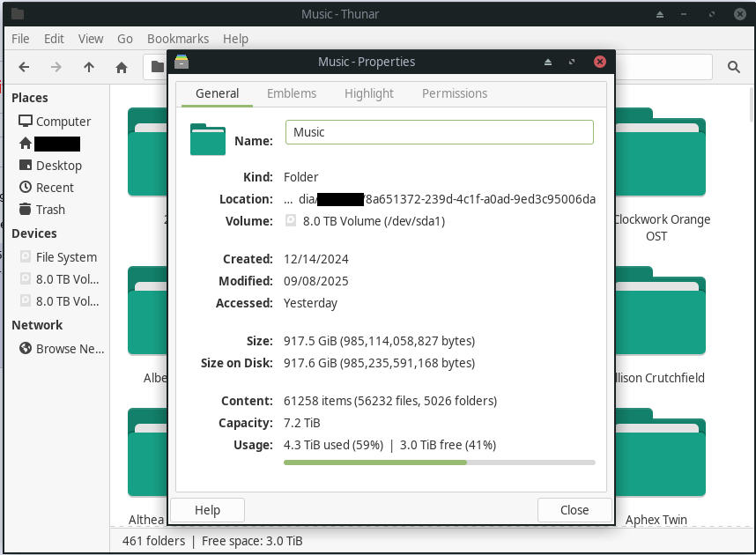Open the View menu
This screenshot has height=555, width=756.
coord(91,39)
